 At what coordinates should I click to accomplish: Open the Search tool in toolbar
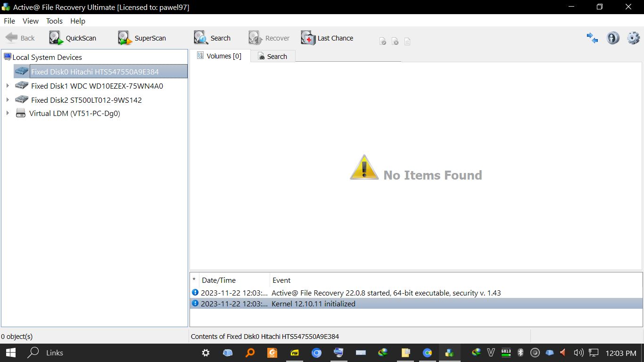tap(212, 38)
